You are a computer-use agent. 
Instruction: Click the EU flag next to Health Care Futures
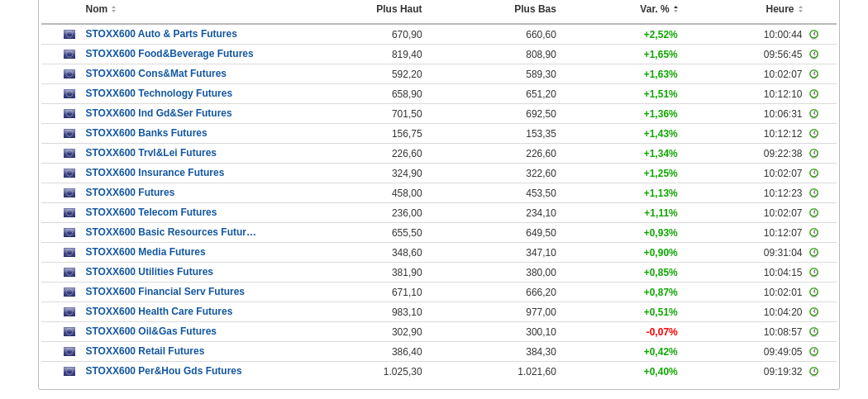[x=69, y=312]
